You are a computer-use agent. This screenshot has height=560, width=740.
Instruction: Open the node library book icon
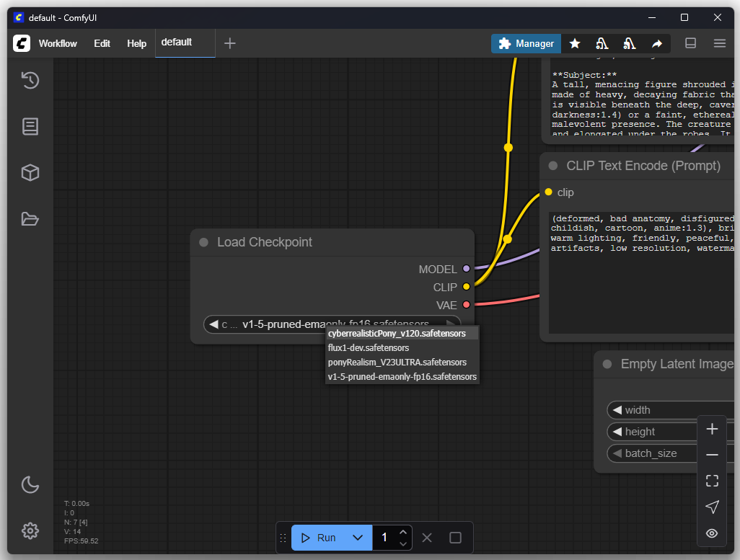30,127
